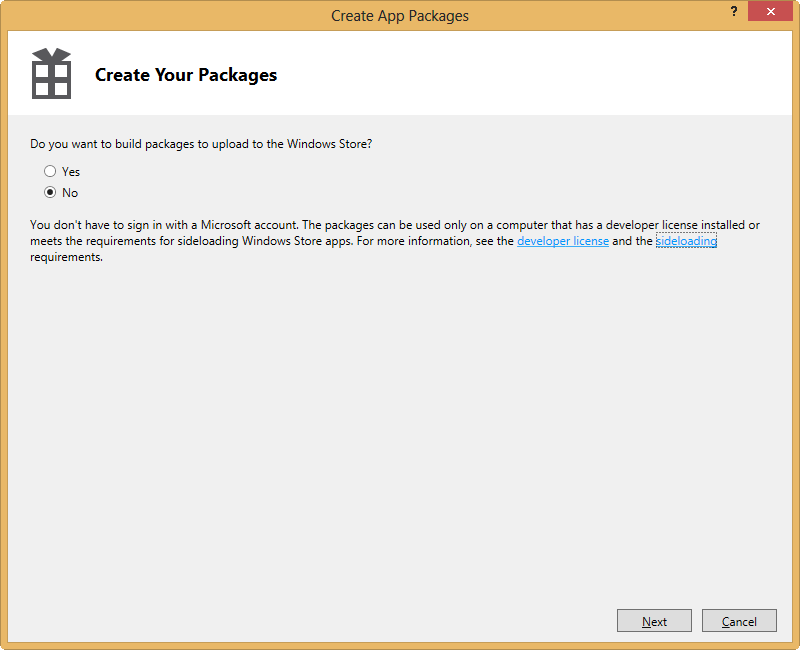Click the word "requirements." after sideloading link

[67, 257]
